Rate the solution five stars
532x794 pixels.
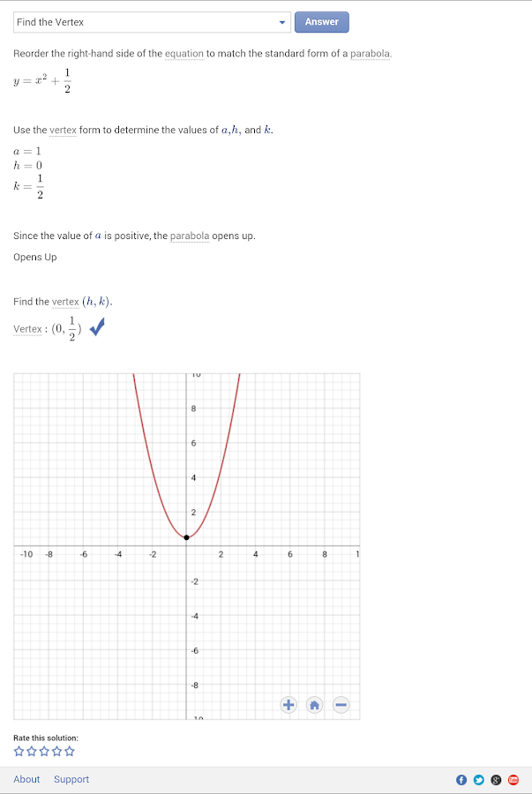[70, 751]
